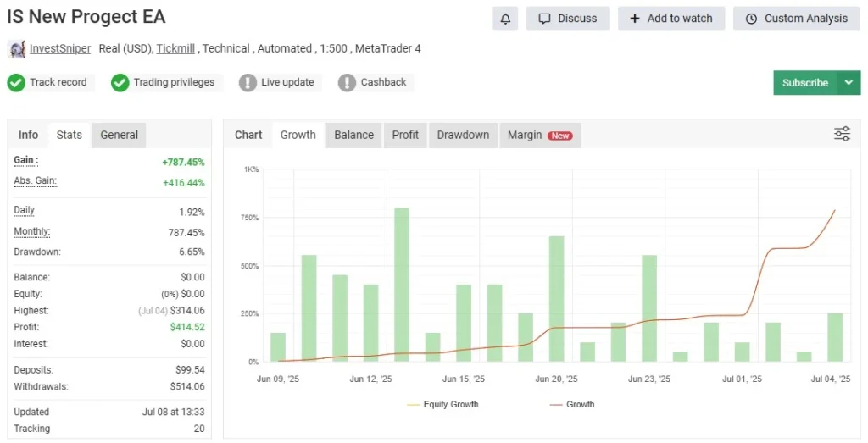Toggle Equity Growth series in legend
This screenshot has height=443, width=868.
442,405
